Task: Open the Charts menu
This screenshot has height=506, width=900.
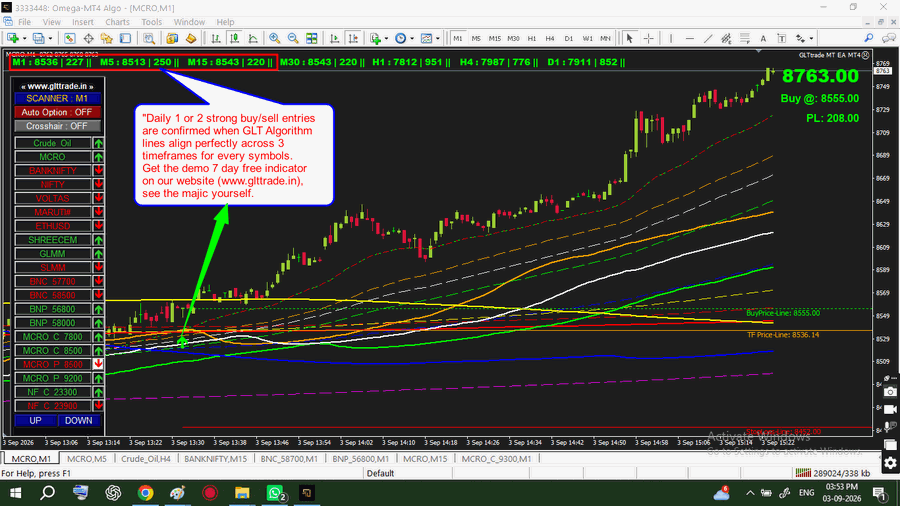Action: point(117,22)
